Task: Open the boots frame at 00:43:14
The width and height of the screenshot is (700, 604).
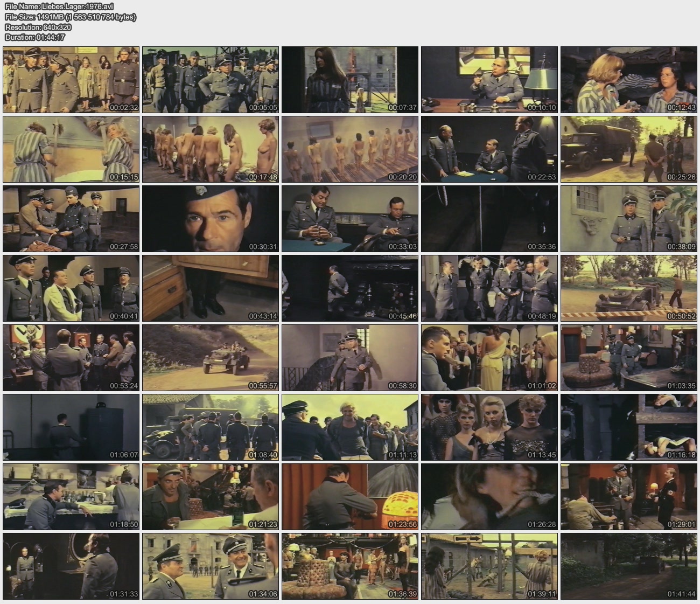Action: tap(211, 288)
